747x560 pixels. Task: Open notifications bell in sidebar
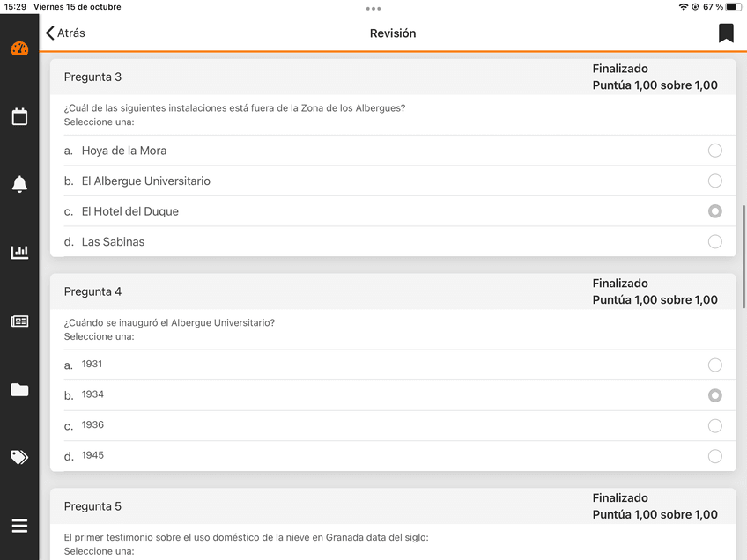tap(19, 184)
